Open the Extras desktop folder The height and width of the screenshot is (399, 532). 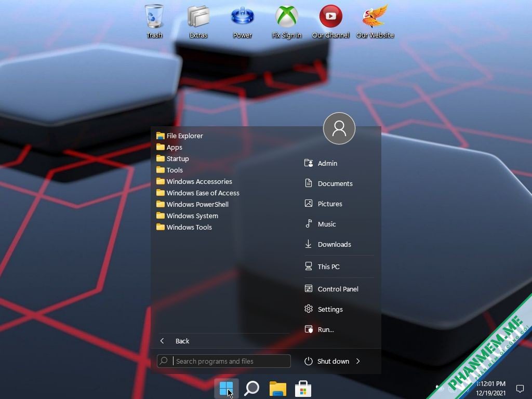tap(198, 21)
